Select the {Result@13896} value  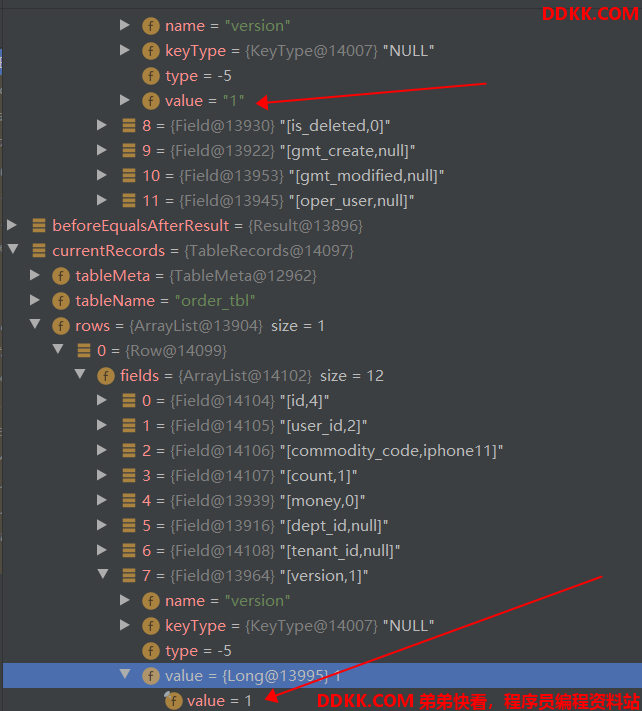(x=306, y=226)
